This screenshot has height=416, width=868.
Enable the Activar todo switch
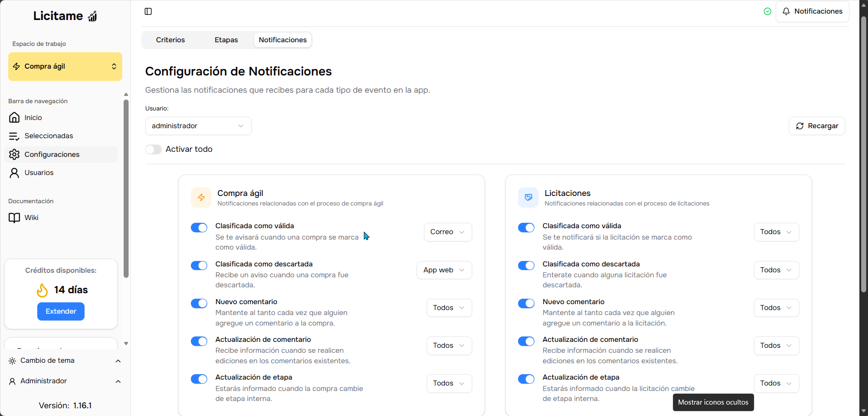pyautogui.click(x=154, y=150)
